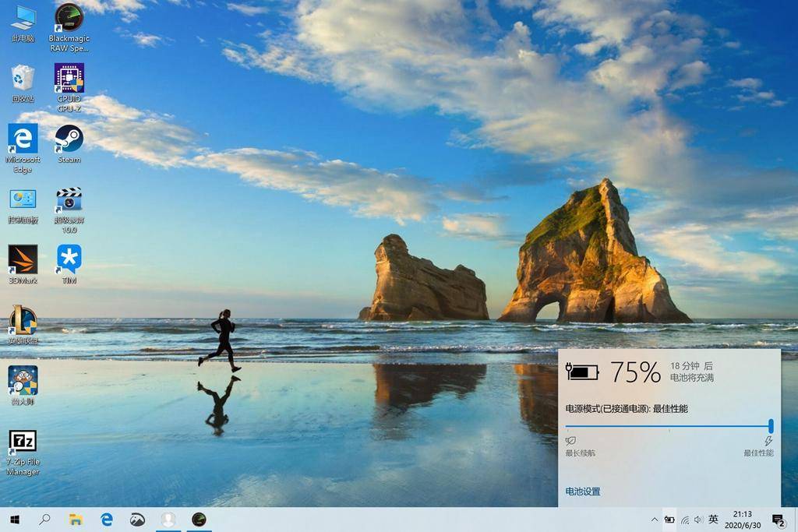Image resolution: width=798 pixels, height=532 pixels.
Task: Select the 3DMark desktop shortcut
Action: (23, 264)
